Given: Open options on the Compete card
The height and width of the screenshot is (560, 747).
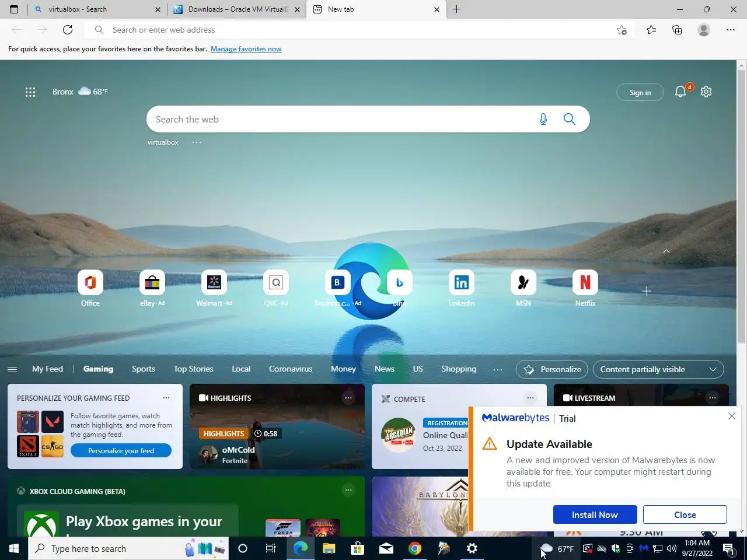Looking at the screenshot, I should 530,398.
